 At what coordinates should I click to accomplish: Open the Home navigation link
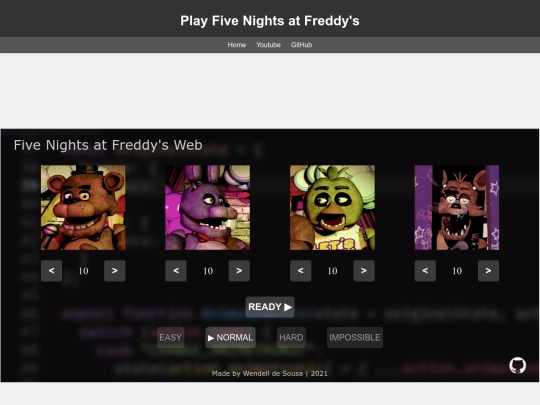coord(237,45)
